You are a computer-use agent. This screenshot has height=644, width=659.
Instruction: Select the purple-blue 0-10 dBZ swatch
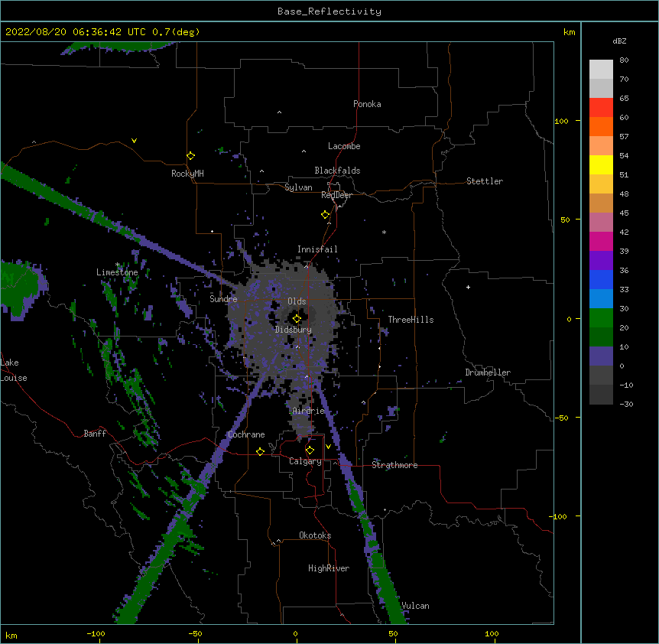[x=601, y=356]
